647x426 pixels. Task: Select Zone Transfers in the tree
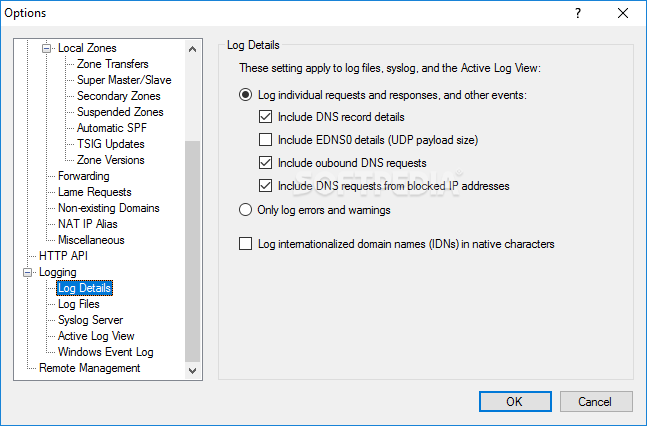point(113,64)
